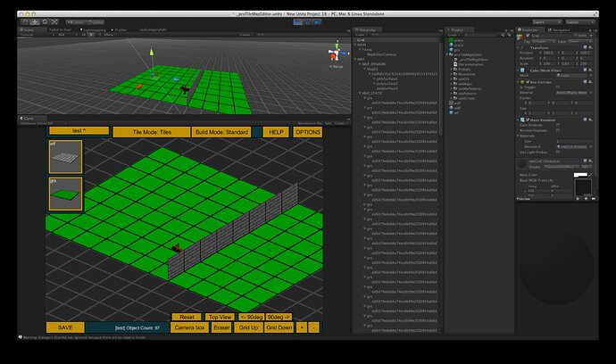
Task: Open Mesh Renderer gear menu
Action: (x=590, y=120)
